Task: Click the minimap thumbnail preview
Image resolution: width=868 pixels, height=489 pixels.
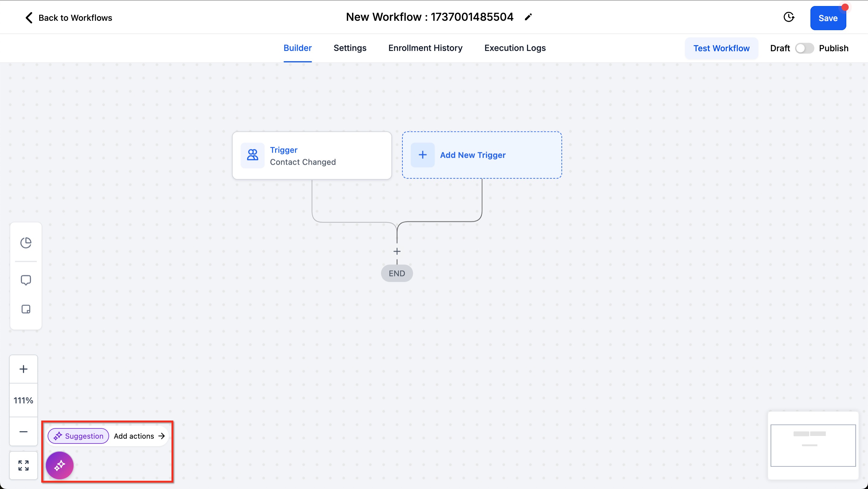Action: [x=813, y=445]
